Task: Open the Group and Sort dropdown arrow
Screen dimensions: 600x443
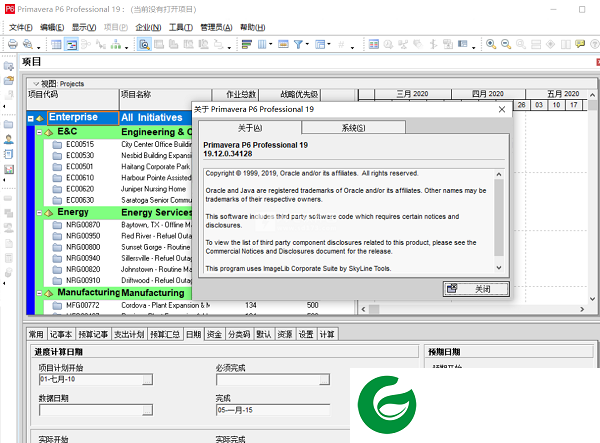Action: (329, 44)
